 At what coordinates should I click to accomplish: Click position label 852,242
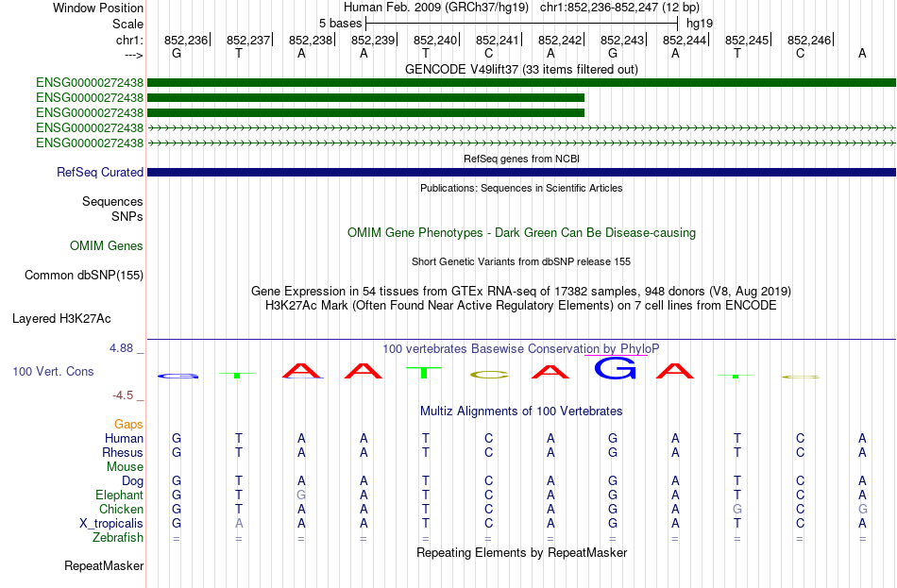pos(560,40)
